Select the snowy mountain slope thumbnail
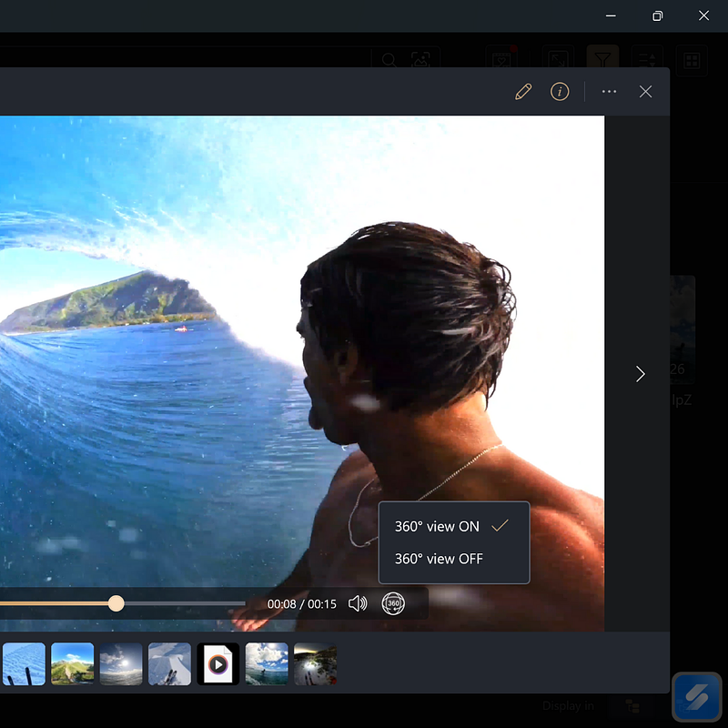The height and width of the screenshot is (728, 728). 169,664
